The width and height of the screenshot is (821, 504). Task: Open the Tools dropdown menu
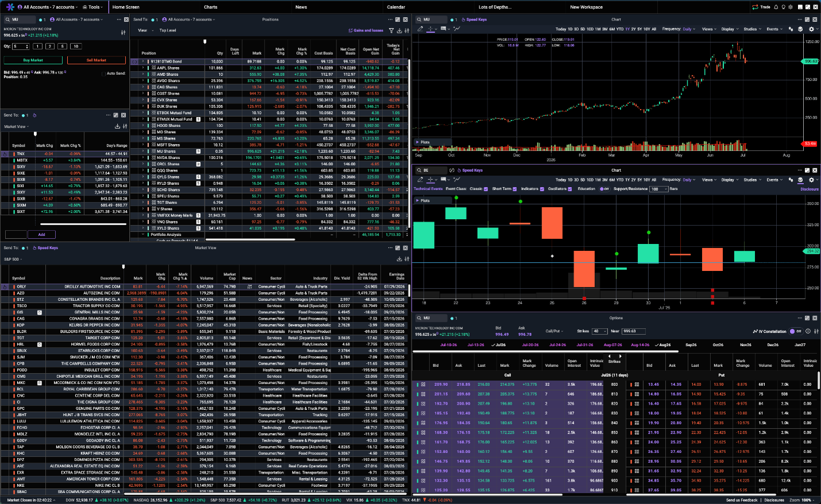tap(93, 7)
